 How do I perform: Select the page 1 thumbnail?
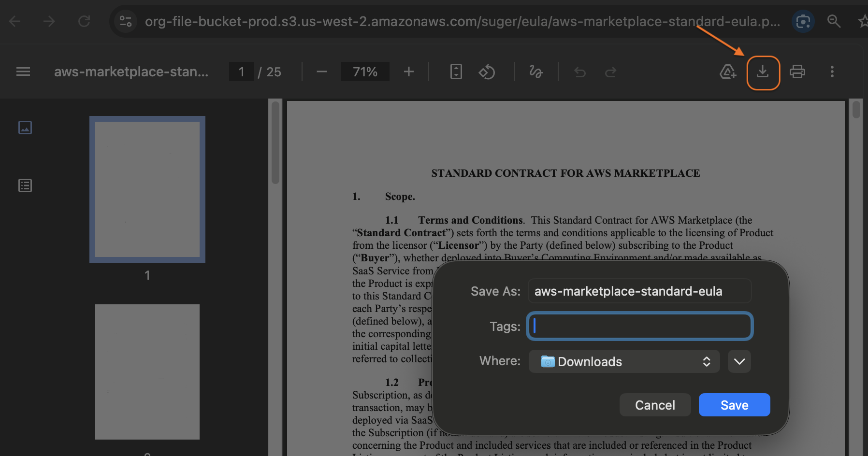(x=147, y=189)
